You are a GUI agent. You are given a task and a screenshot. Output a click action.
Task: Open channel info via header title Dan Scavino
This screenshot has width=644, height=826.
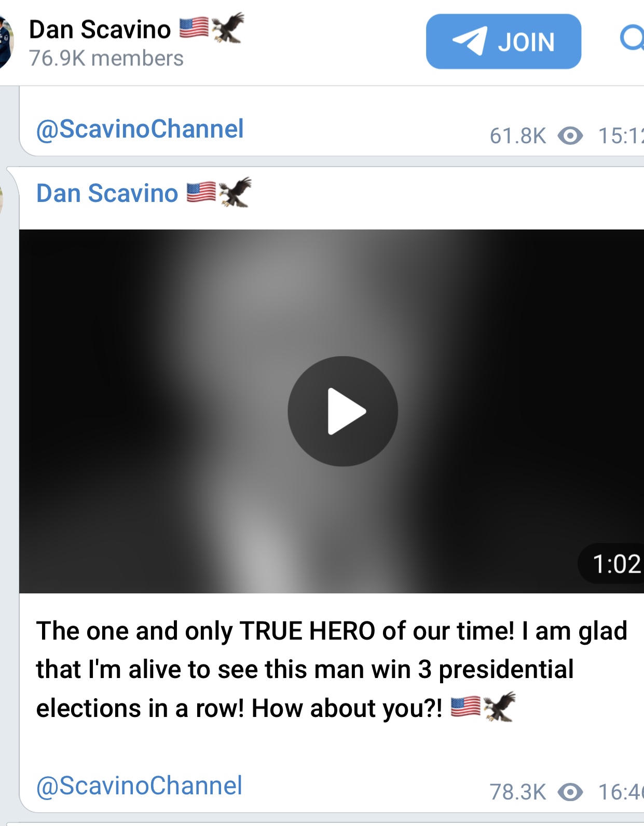[x=100, y=30]
